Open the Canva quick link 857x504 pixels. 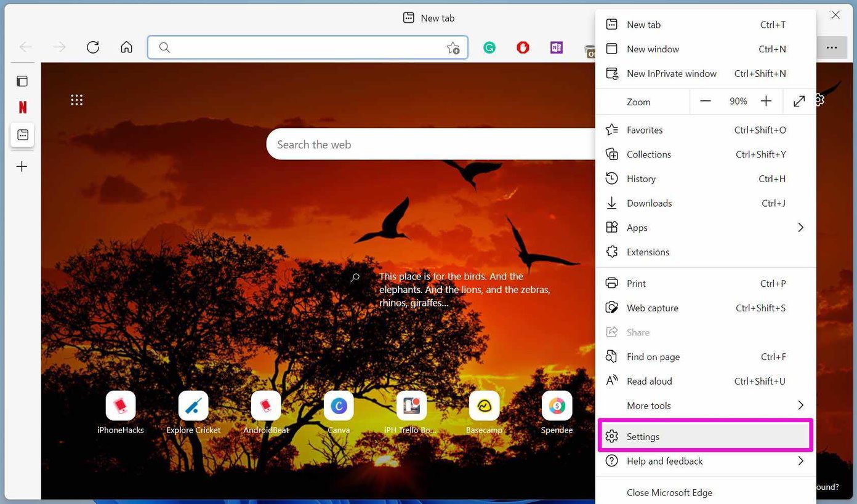pyautogui.click(x=339, y=413)
